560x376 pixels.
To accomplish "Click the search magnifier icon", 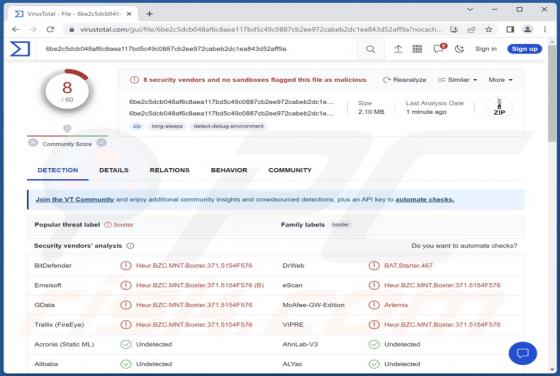I will (370, 49).
